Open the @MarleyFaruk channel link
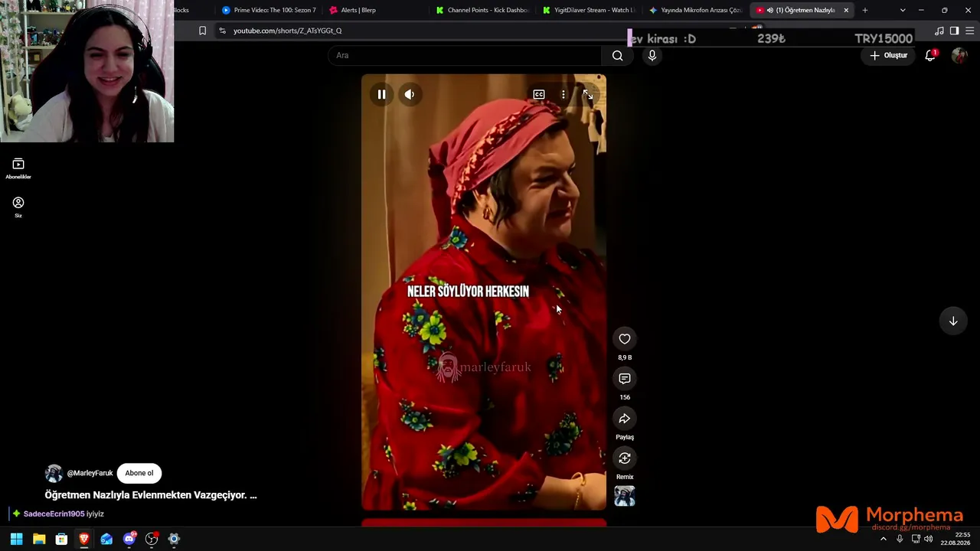Viewport: 980px width, 551px height. (90, 473)
